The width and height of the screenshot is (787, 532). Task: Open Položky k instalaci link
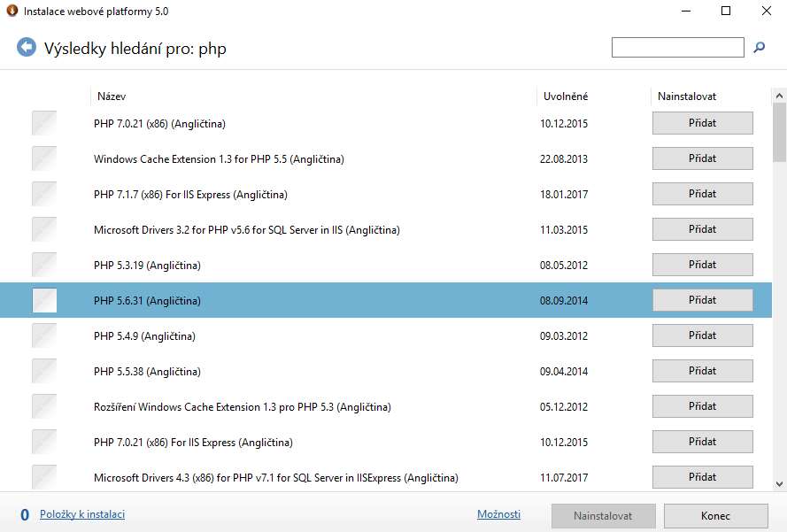tap(82, 514)
